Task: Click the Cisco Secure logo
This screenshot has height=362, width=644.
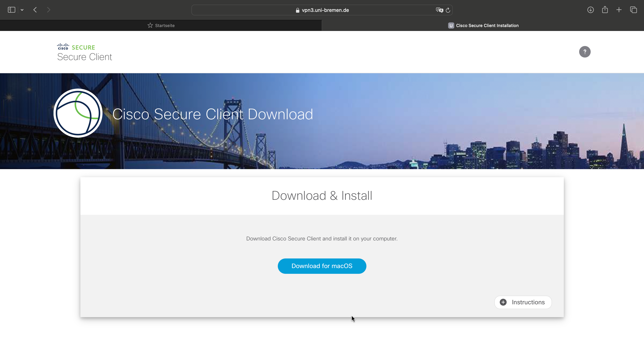Action: (x=76, y=47)
